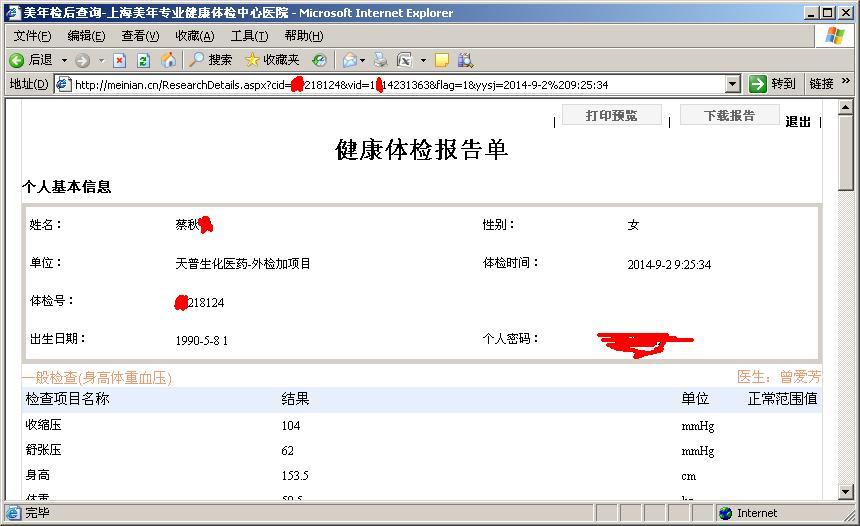Click the Windows flag logo
The height and width of the screenshot is (526, 860).
[x=834, y=36]
